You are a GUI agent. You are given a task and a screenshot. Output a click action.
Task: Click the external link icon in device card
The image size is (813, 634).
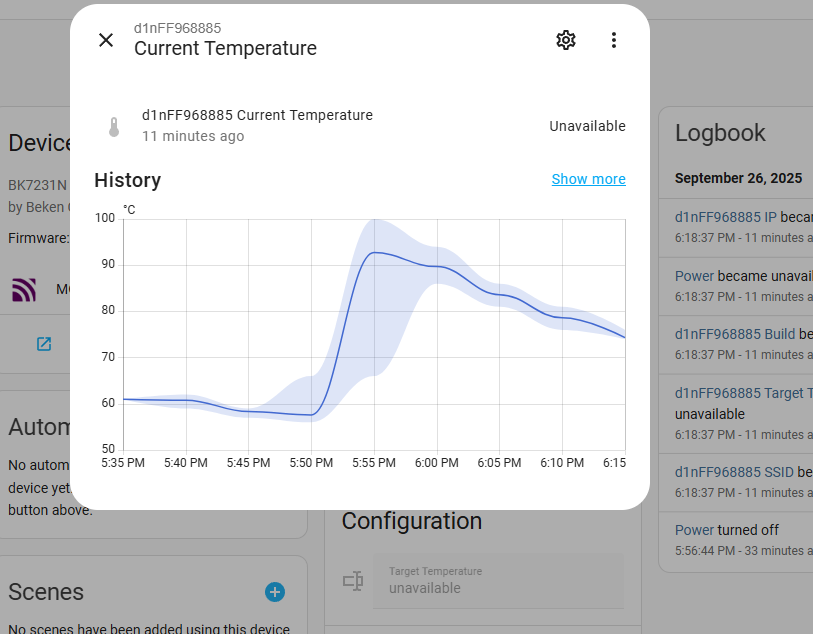pyautogui.click(x=44, y=344)
